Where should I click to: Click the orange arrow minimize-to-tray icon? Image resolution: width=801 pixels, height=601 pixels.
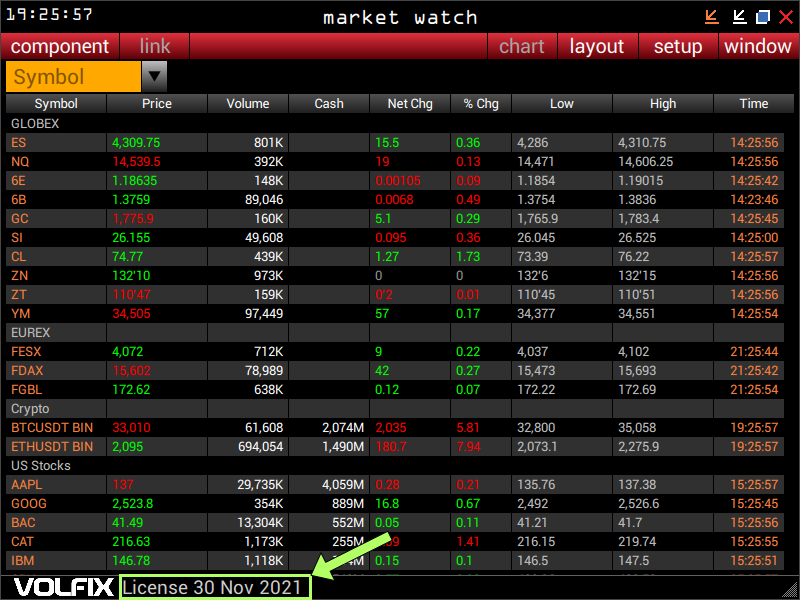pyautogui.click(x=712, y=16)
